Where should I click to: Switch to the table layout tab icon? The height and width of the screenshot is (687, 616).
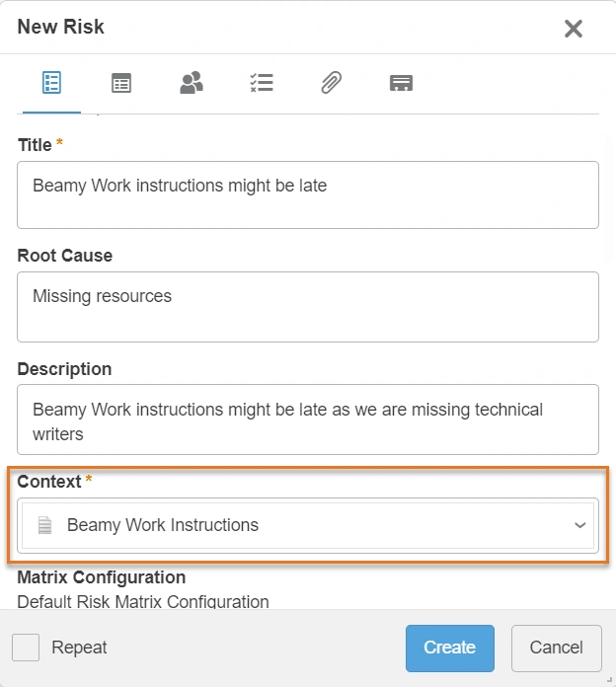121,83
